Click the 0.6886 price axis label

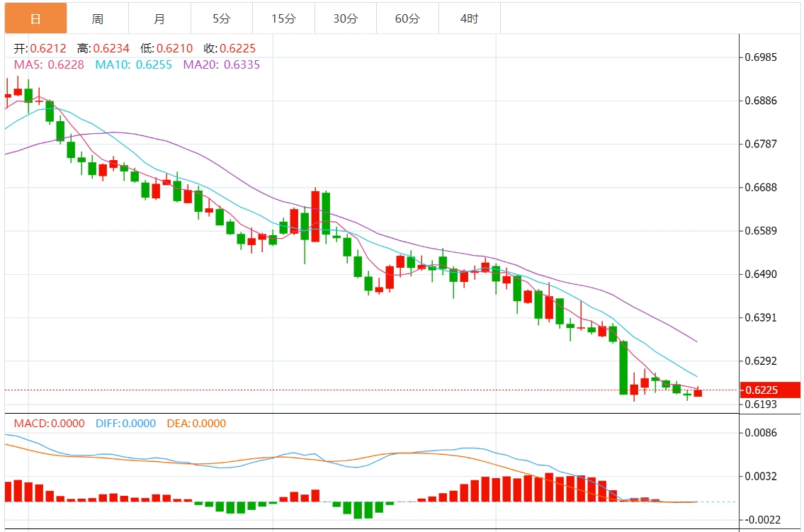[x=761, y=101]
